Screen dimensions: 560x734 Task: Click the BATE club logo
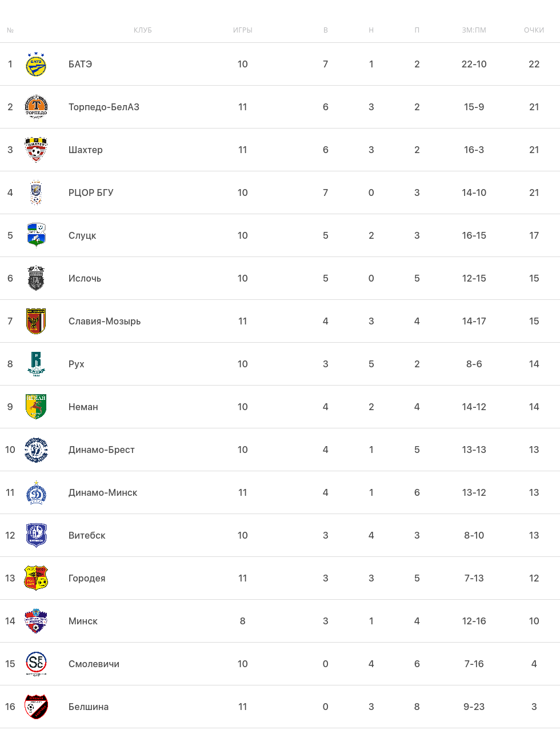pyautogui.click(x=36, y=65)
